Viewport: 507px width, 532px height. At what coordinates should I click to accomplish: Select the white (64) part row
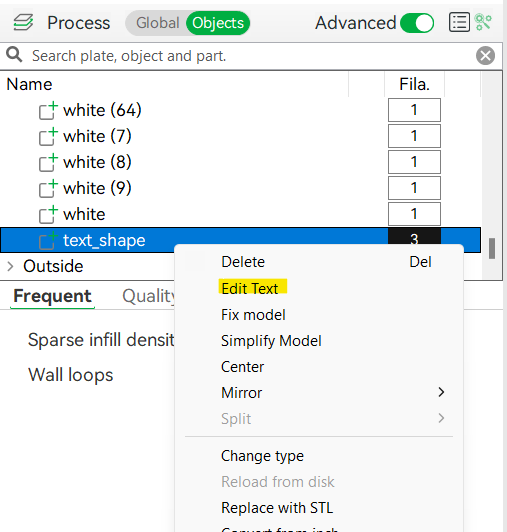pyautogui.click(x=240, y=110)
